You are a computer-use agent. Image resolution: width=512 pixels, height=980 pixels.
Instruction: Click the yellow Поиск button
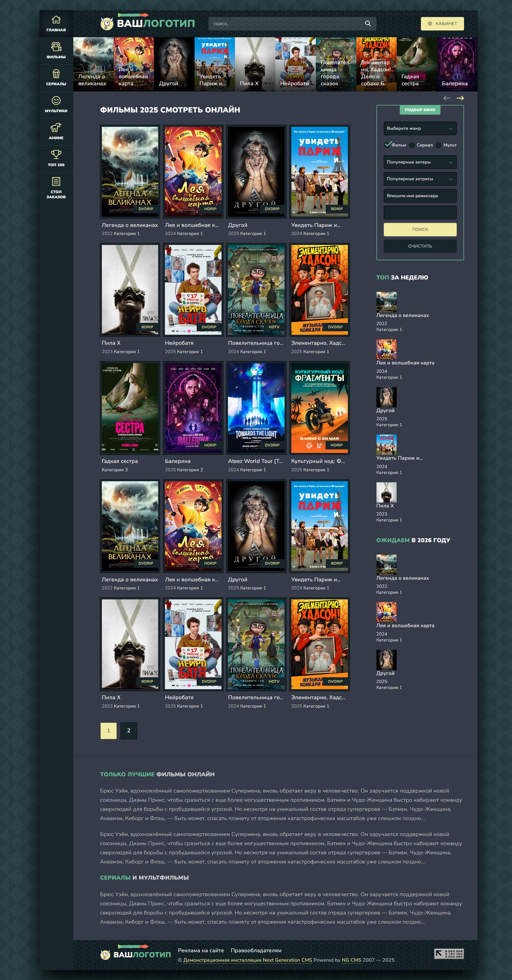pyautogui.click(x=420, y=229)
